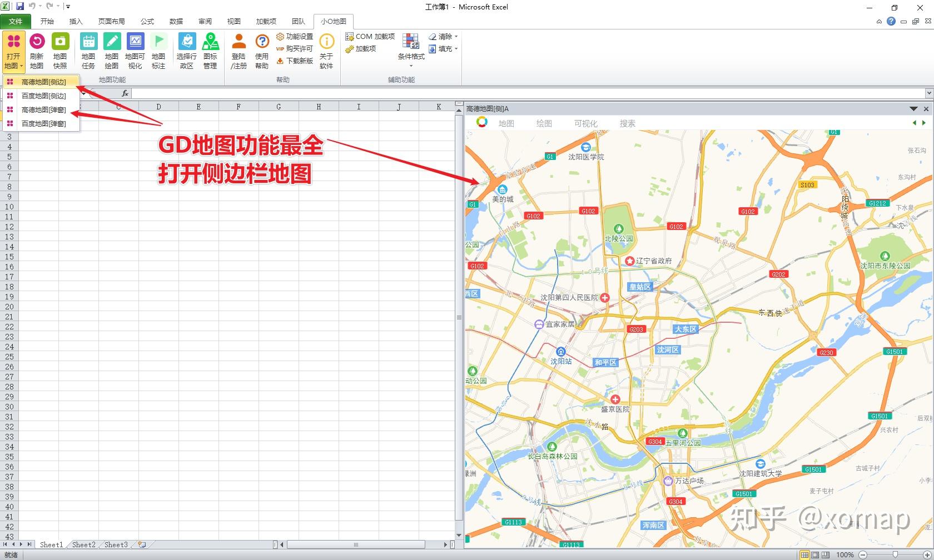Click the 100% zoom level text
934x560 pixels.
point(845,554)
